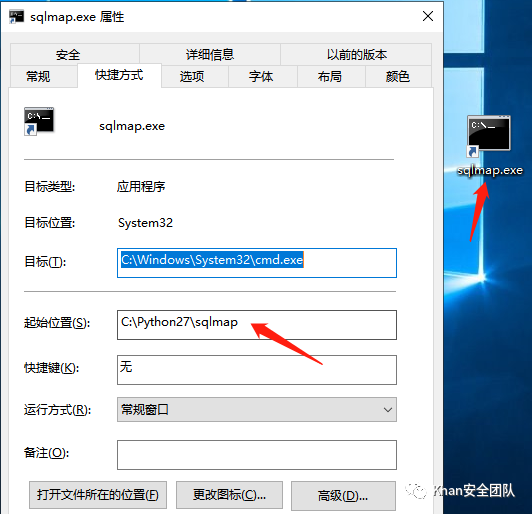The width and height of the screenshot is (532, 514).
Task: Click the sqlmap.exe name text in dialog
Action: [132, 126]
